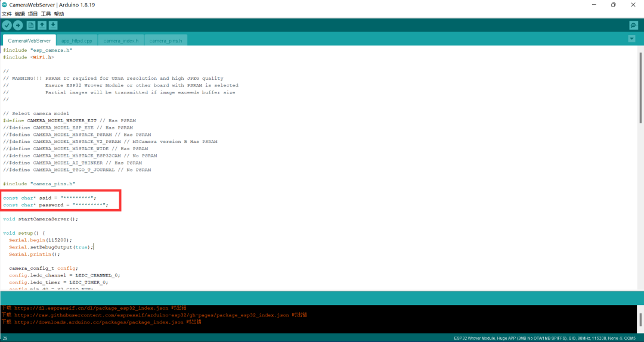Upload the sketch with arrow button
The height and width of the screenshot is (342, 644).
pyautogui.click(x=18, y=26)
